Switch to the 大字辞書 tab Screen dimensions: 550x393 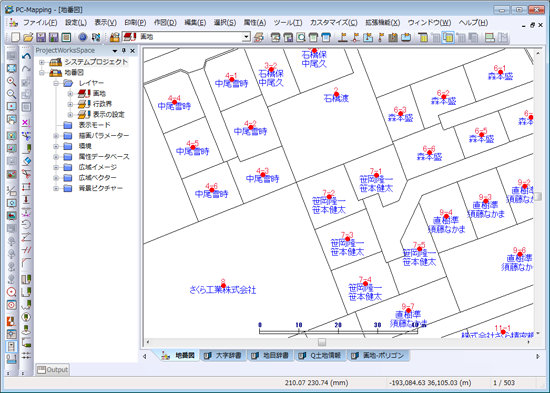(223, 355)
